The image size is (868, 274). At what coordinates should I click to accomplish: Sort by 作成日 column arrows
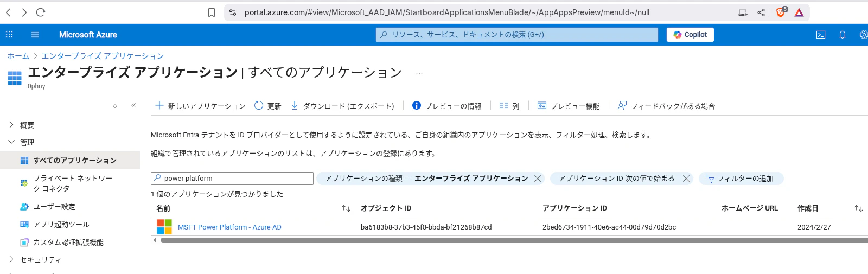859,208
